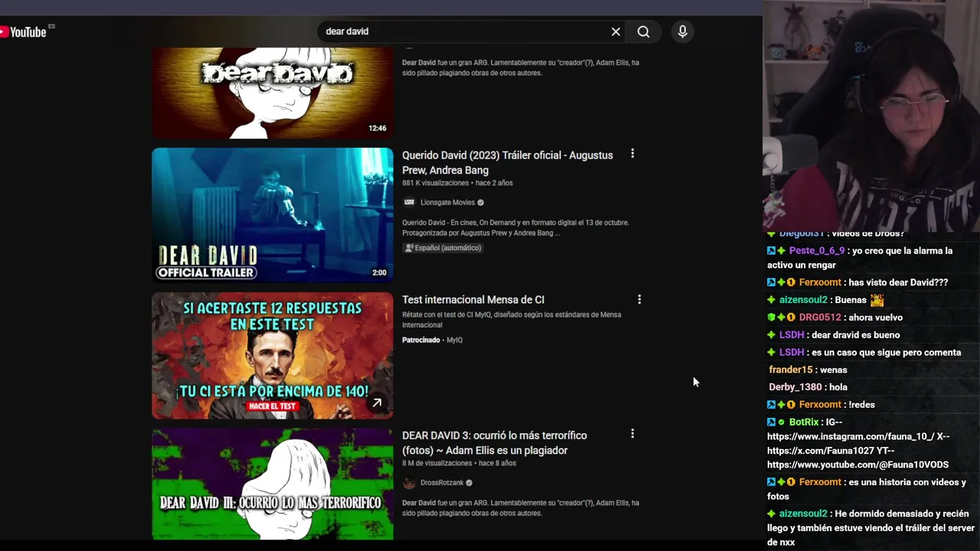Run search with the magnifying glass button
Screen dimensions: 980x551
click(643, 31)
